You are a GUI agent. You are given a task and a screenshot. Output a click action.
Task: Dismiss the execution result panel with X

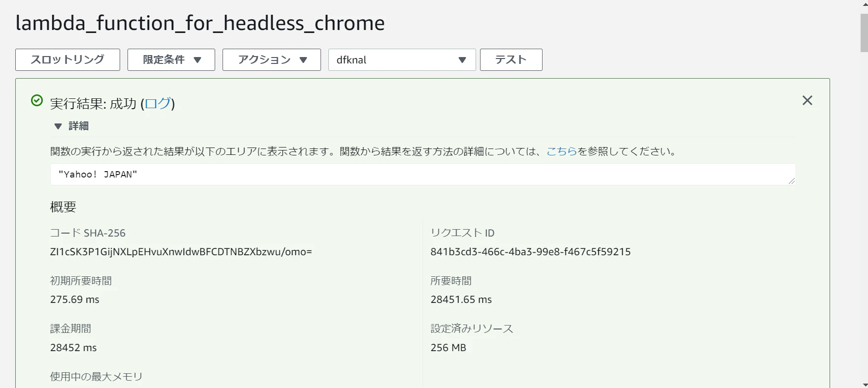(807, 100)
